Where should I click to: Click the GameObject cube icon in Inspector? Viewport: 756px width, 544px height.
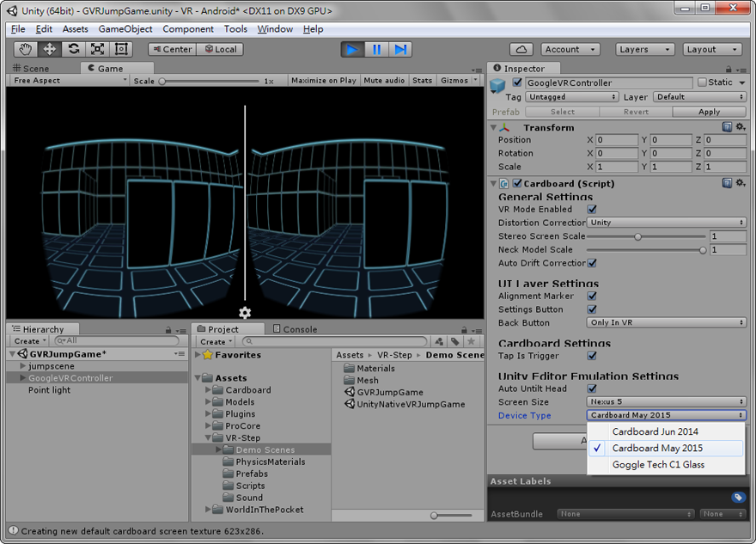pyautogui.click(x=497, y=86)
